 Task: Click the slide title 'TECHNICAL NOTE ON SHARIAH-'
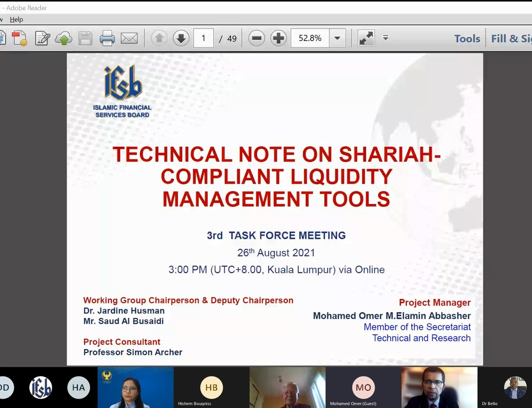(x=277, y=155)
